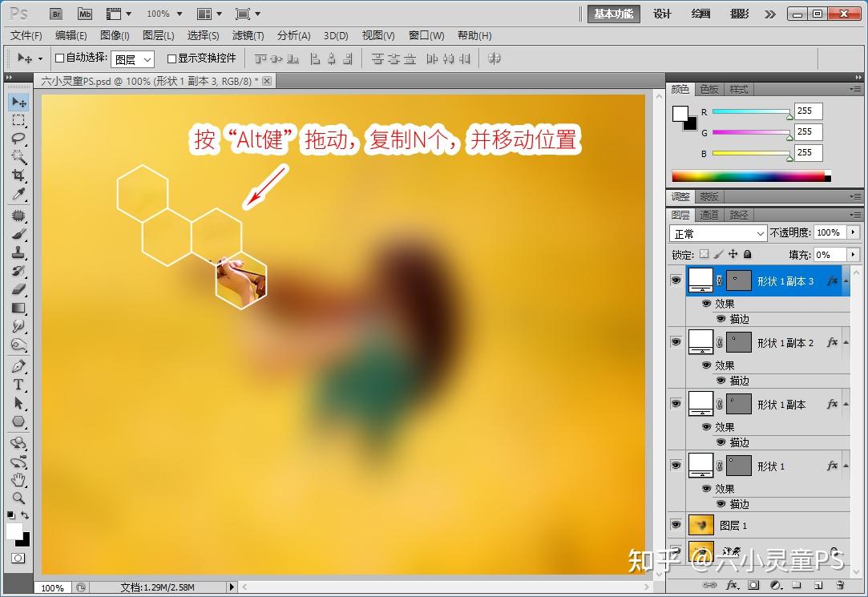868x597 pixels.
Task: Open the 不透明度 opacity arrow
Action: (853, 232)
